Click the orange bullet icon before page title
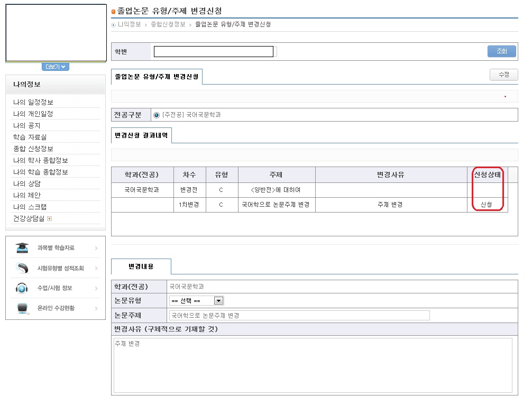 pos(113,11)
